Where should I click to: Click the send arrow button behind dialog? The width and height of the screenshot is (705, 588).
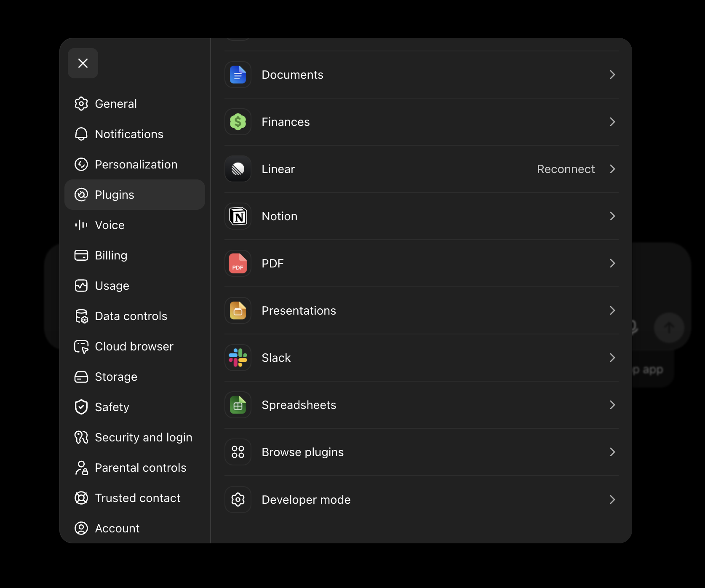point(669,327)
